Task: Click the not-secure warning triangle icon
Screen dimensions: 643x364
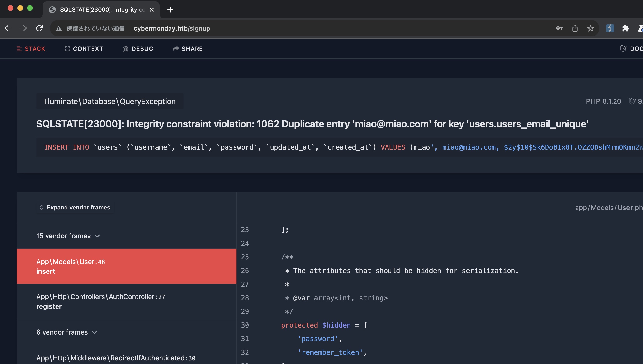Action: pos(59,28)
